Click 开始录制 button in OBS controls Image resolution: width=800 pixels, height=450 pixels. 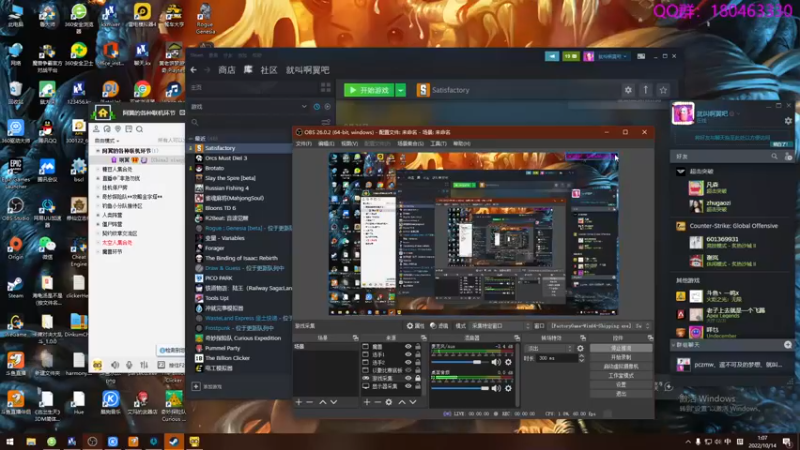coord(621,357)
